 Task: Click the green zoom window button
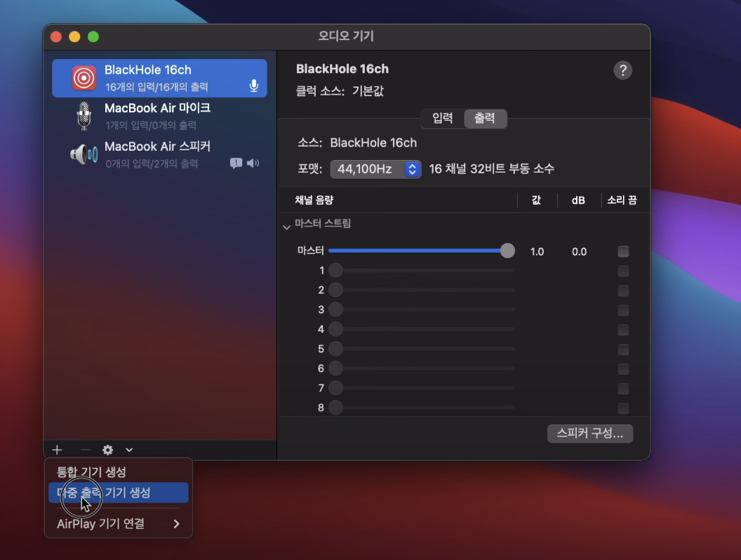click(93, 37)
